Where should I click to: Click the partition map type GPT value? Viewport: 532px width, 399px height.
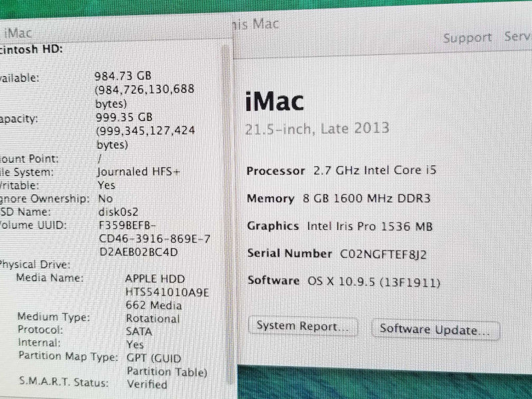tap(167, 364)
